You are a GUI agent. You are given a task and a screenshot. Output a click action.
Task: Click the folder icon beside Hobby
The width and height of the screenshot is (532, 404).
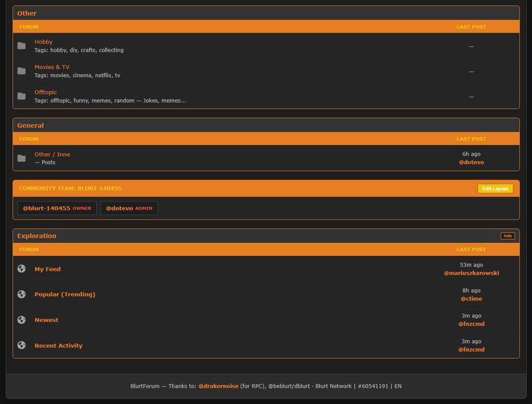point(21,45)
